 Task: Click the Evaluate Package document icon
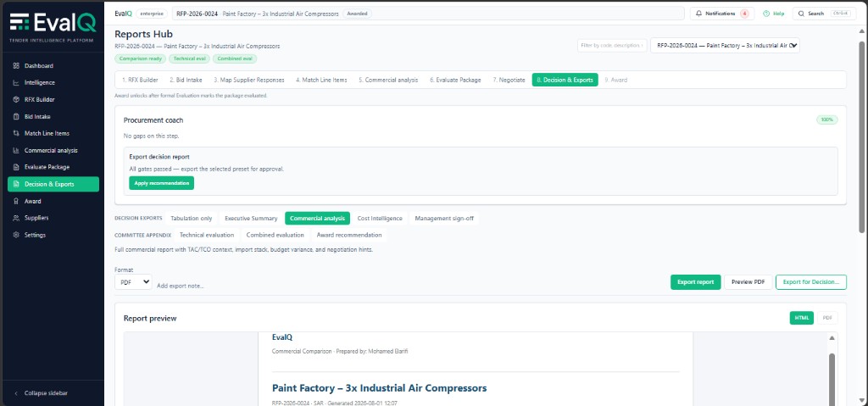coord(16,167)
